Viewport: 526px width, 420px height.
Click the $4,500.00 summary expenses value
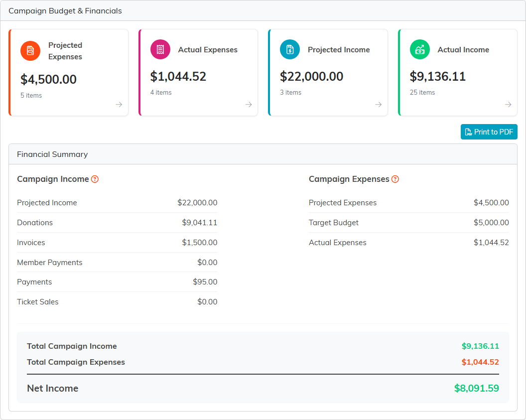coord(491,203)
